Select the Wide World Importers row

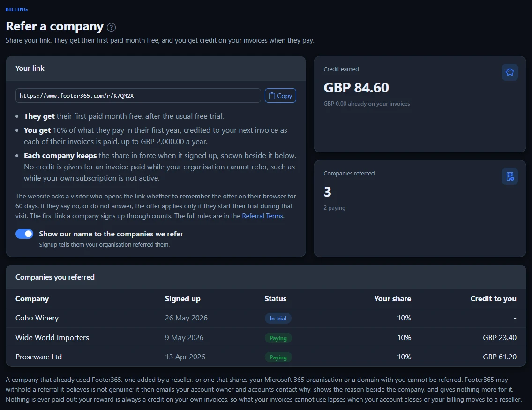point(266,337)
